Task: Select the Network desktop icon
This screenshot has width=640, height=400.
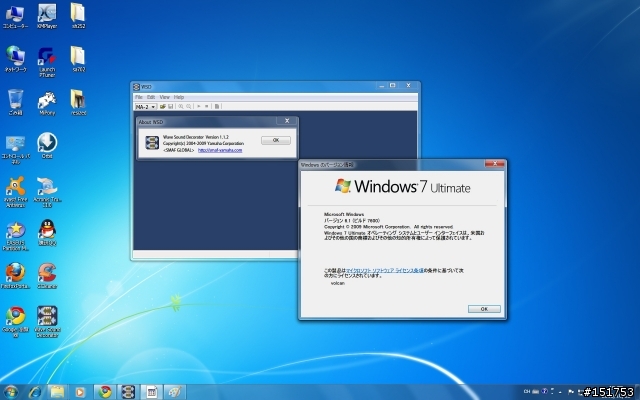Action: click(x=16, y=59)
